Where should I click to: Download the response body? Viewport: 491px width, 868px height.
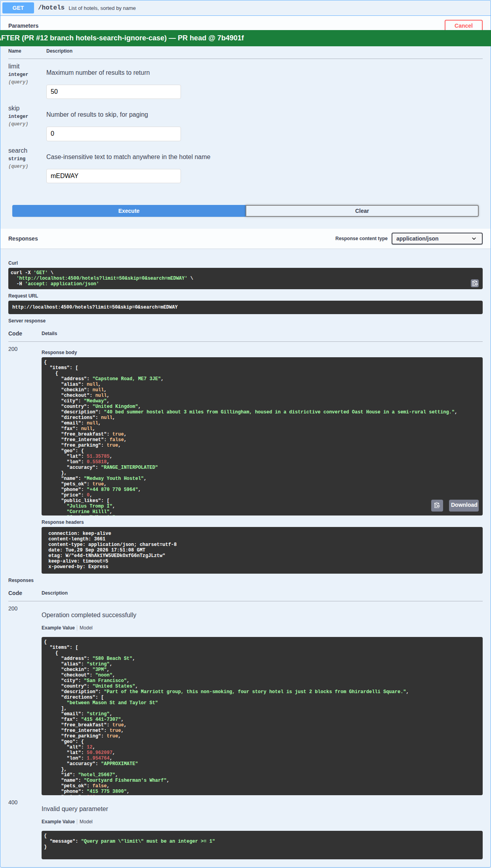pyautogui.click(x=464, y=505)
